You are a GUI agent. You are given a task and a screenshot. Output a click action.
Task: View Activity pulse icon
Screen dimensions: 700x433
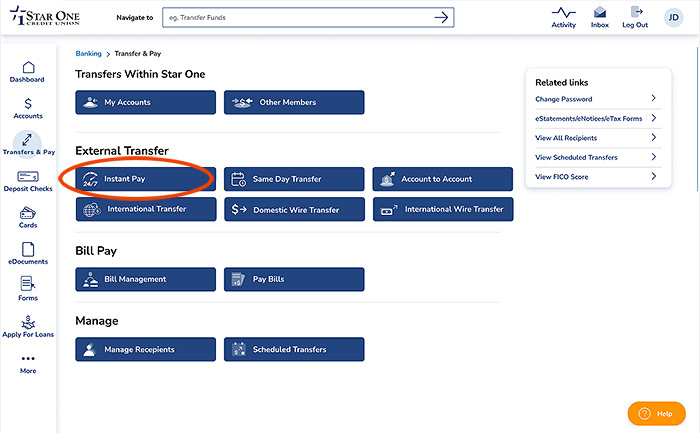point(564,12)
